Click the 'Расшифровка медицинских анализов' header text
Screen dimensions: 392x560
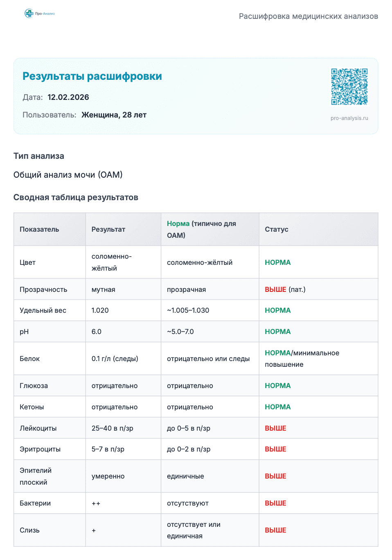pyautogui.click(x=308, y=16)
